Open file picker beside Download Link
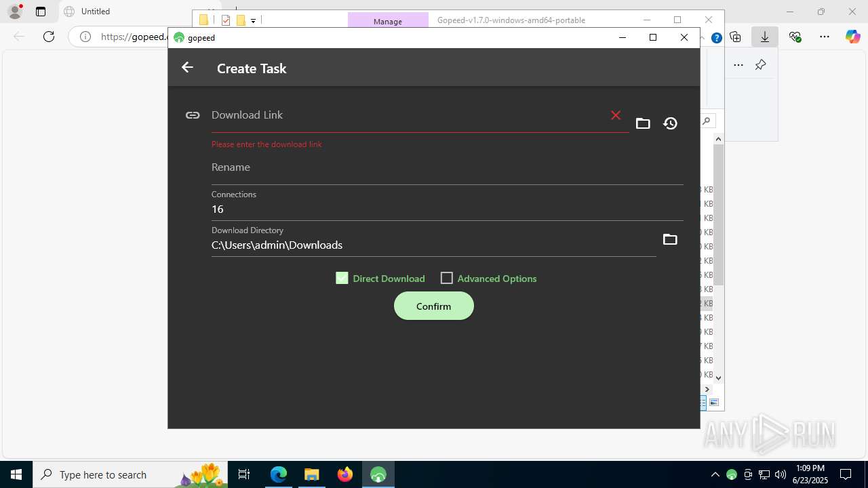 (643, 123)
